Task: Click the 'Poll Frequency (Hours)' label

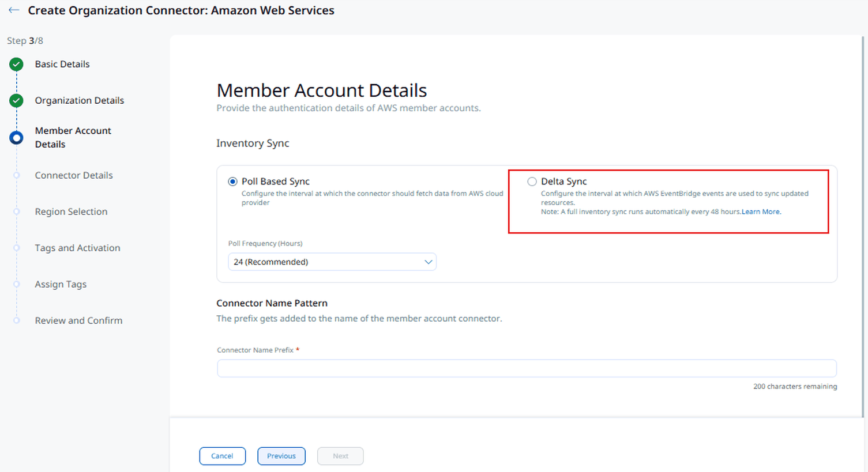Action: [x=265, y=243]
